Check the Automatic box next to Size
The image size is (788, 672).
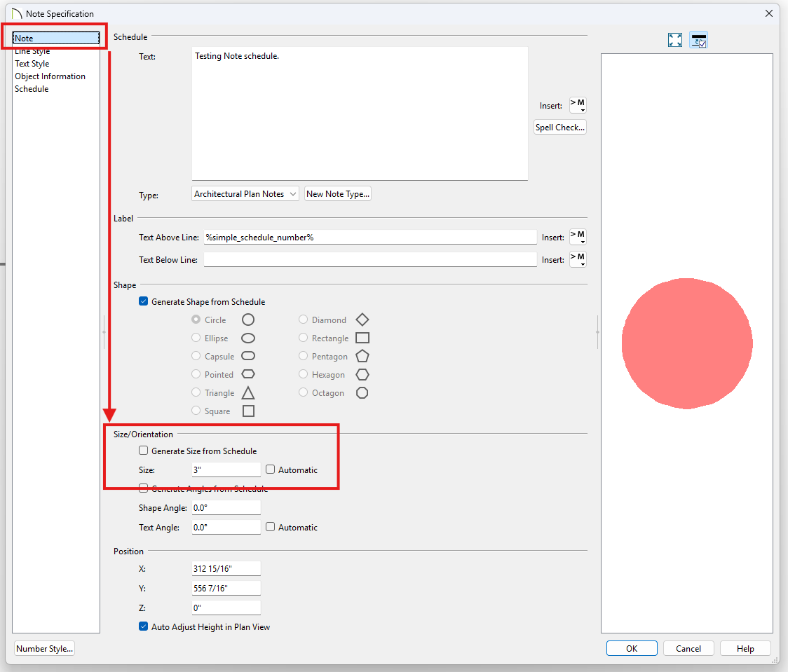pyautogui.click(x=271, y=470)
